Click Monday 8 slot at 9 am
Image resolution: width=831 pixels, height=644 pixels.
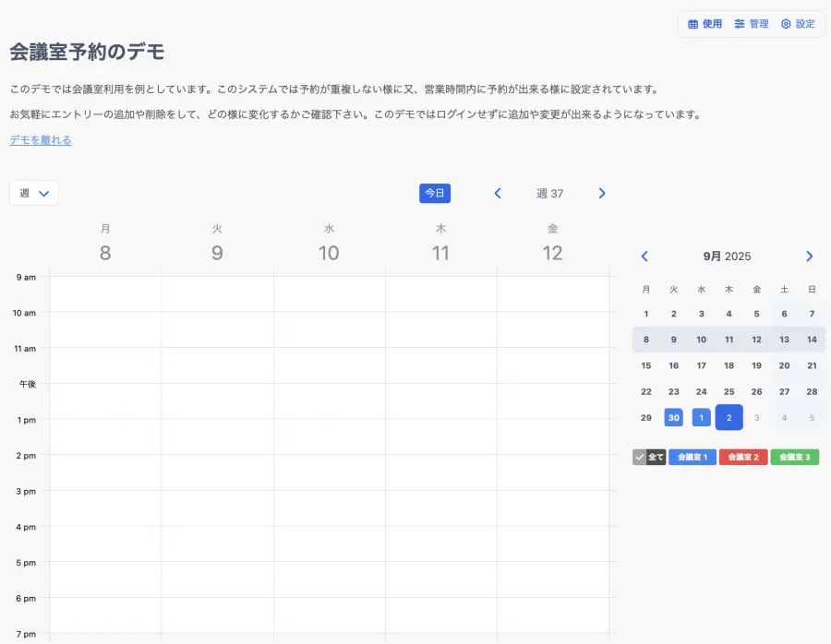[x=105, y=293]
